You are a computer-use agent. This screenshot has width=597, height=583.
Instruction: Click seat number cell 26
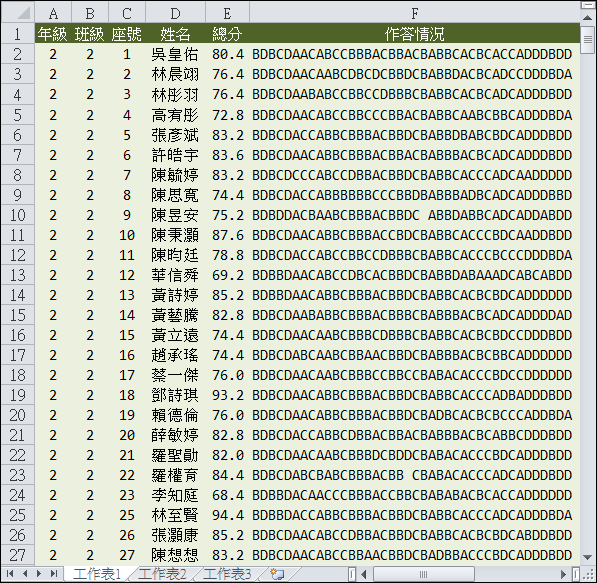pos(127,535)
